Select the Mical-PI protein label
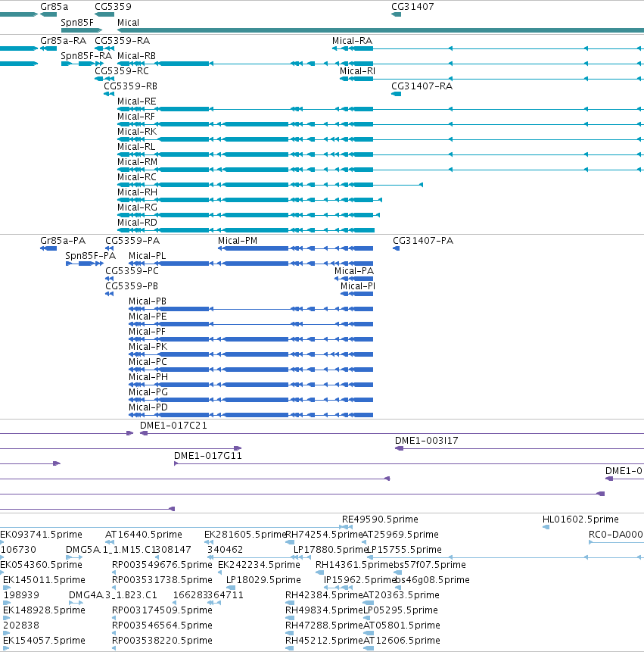644x652 pixels. (358, 286)
